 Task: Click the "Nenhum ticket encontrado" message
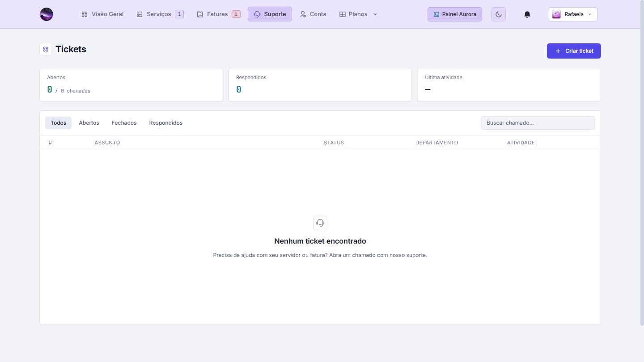click(x=320, y=241)
